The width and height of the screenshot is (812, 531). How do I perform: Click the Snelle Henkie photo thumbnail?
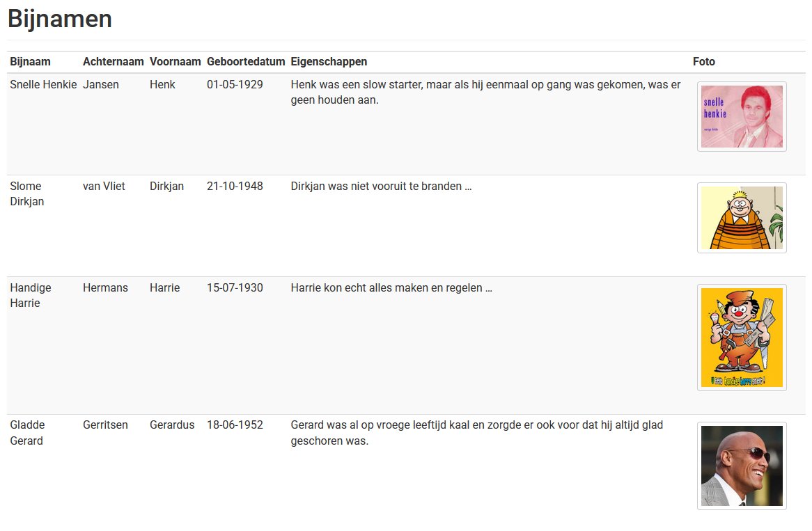(x=742, y=116)
